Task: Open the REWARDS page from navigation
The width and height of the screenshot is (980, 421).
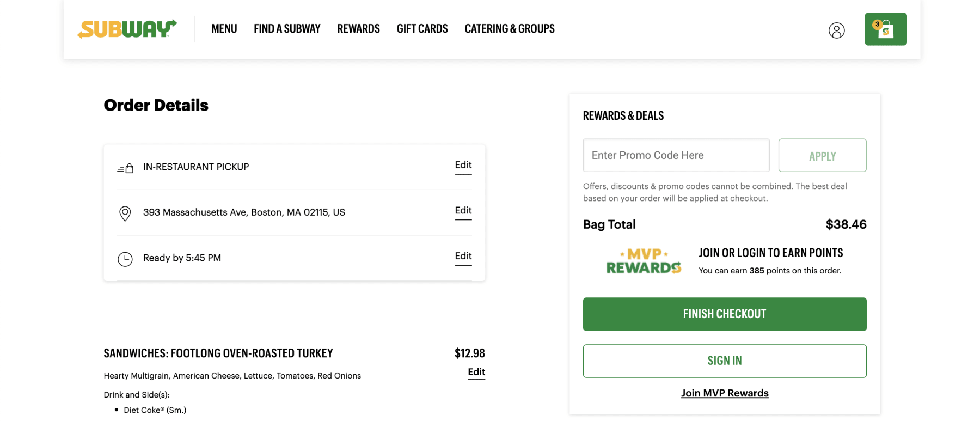Action: click(x=358, y=28)
